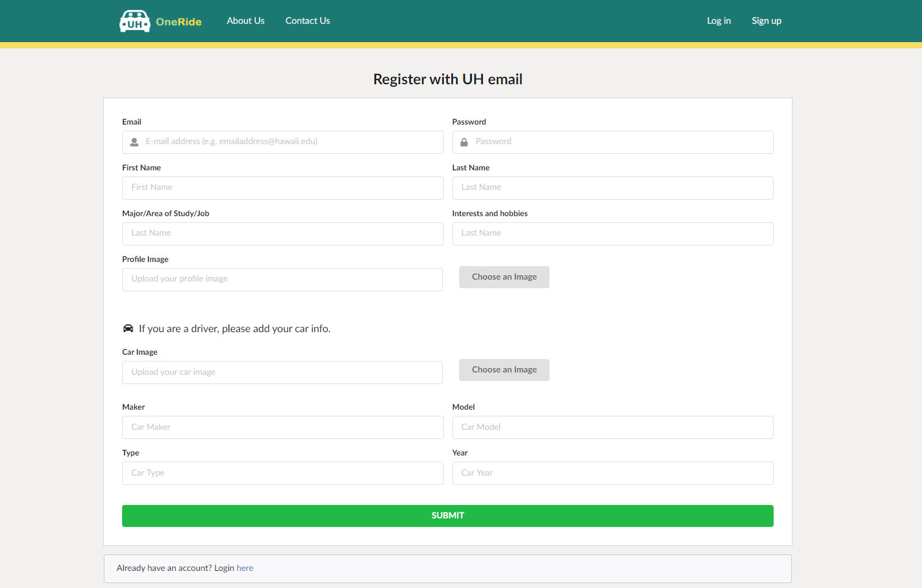Click Choose an Image for the profile photo
The width and height of the screenshot is (922, 588).
click(504, 277)
